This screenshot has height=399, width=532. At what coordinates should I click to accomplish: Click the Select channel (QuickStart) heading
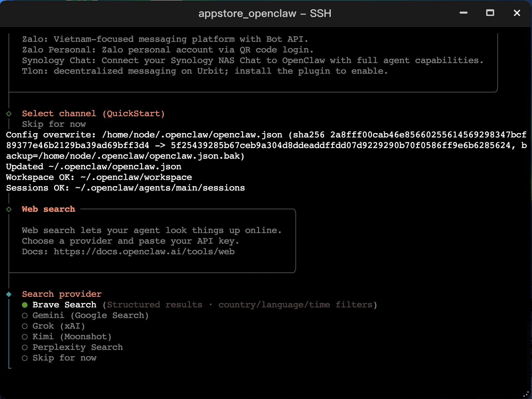tap(93, 114)
